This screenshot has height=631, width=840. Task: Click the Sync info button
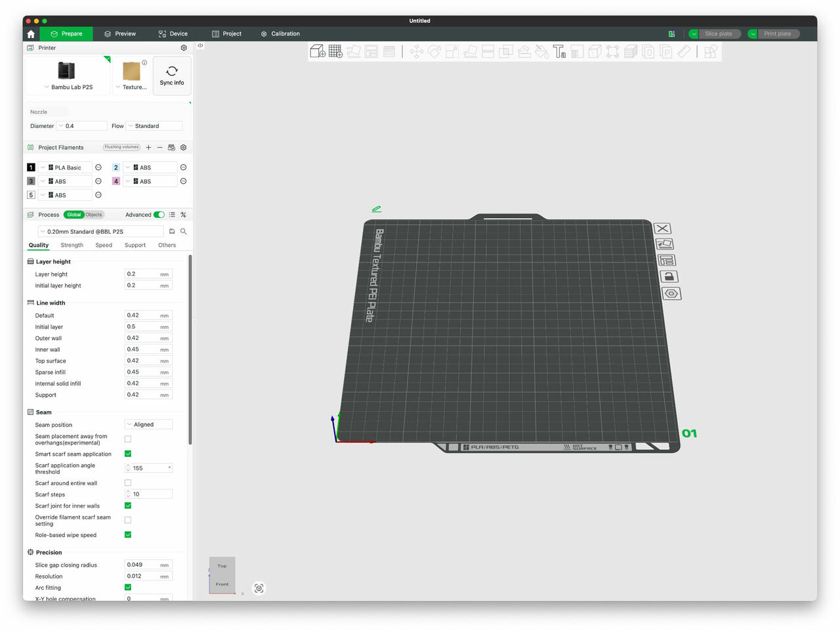point(172,76)
